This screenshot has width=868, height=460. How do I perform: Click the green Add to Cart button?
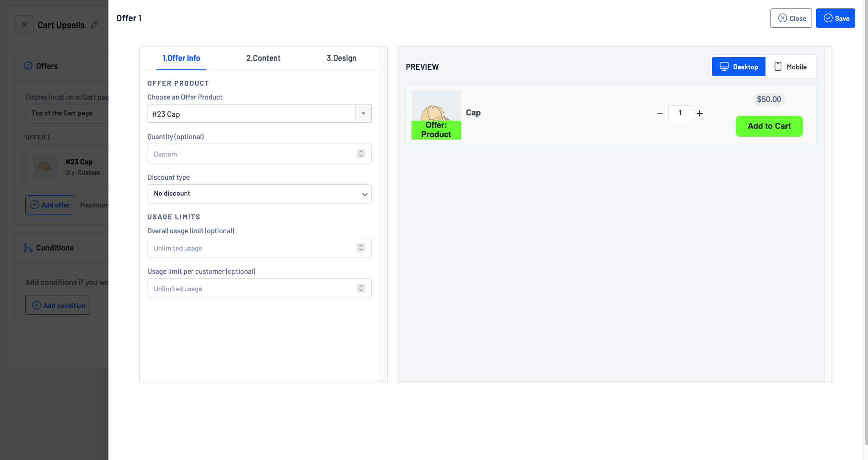click(x=768, y=126)
